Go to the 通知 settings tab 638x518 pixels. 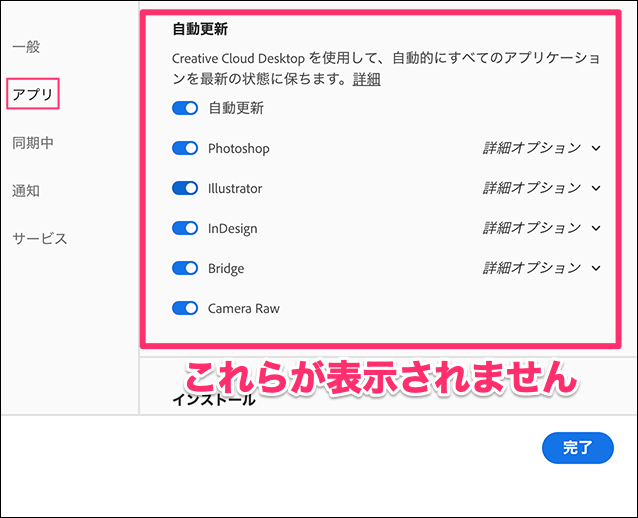pos(26,190)
